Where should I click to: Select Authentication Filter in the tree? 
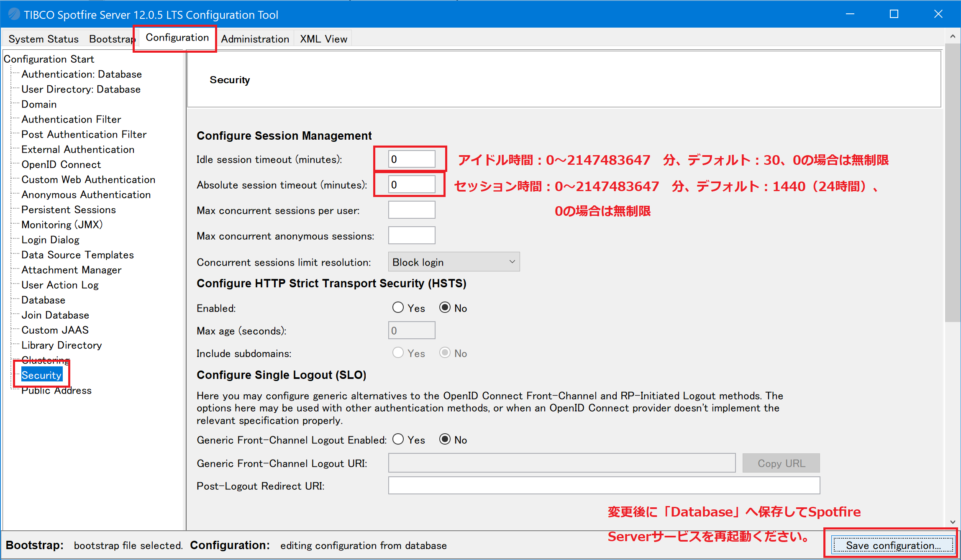71,119
